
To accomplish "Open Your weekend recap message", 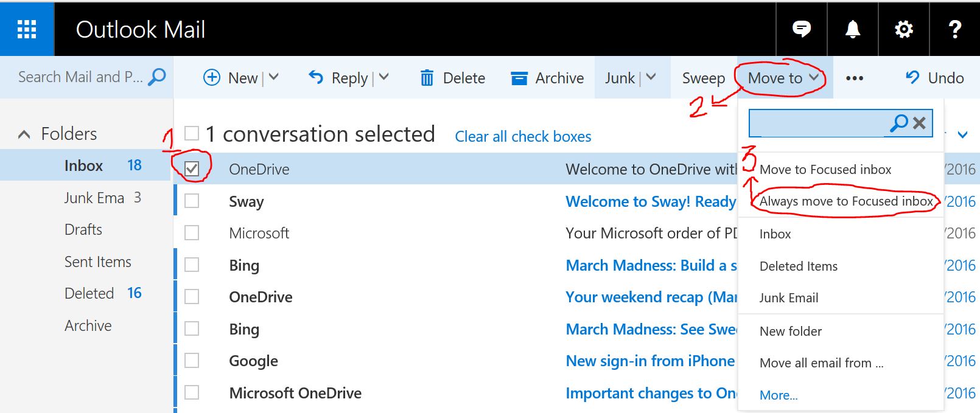I will [x=651, y=297].
